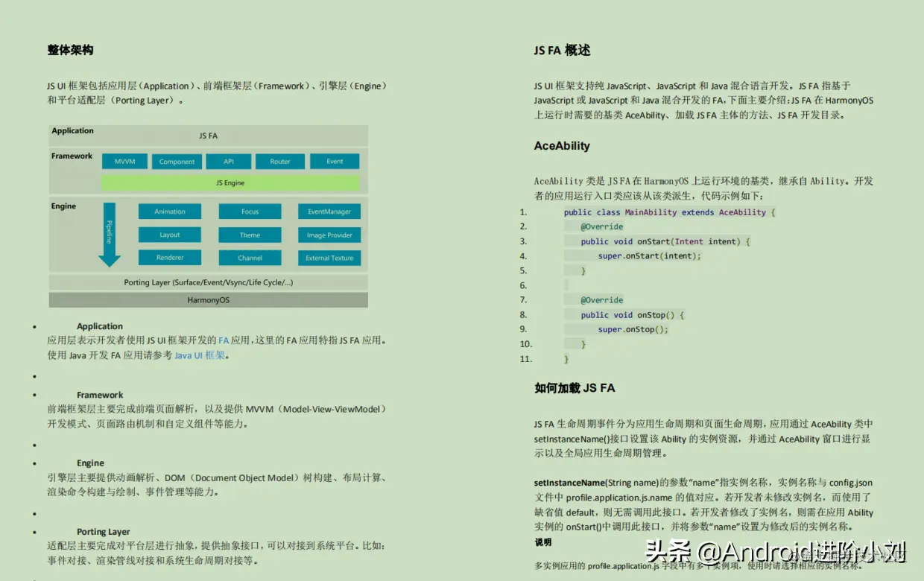Click the Engine bullet title

pos(90,463)
